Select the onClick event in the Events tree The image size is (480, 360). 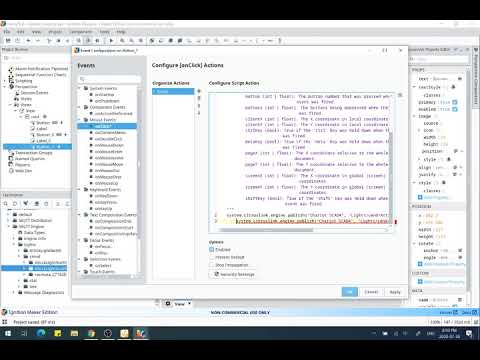(103, 126)
